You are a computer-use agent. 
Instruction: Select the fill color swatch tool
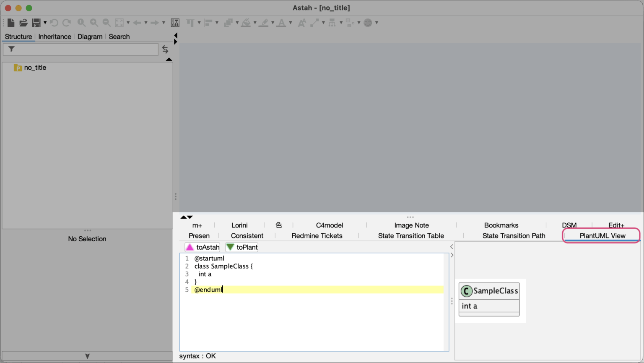coord(246,23)
